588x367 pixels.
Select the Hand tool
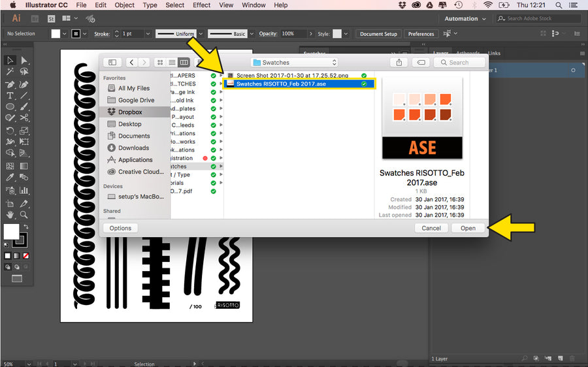(x=10, y=214)
